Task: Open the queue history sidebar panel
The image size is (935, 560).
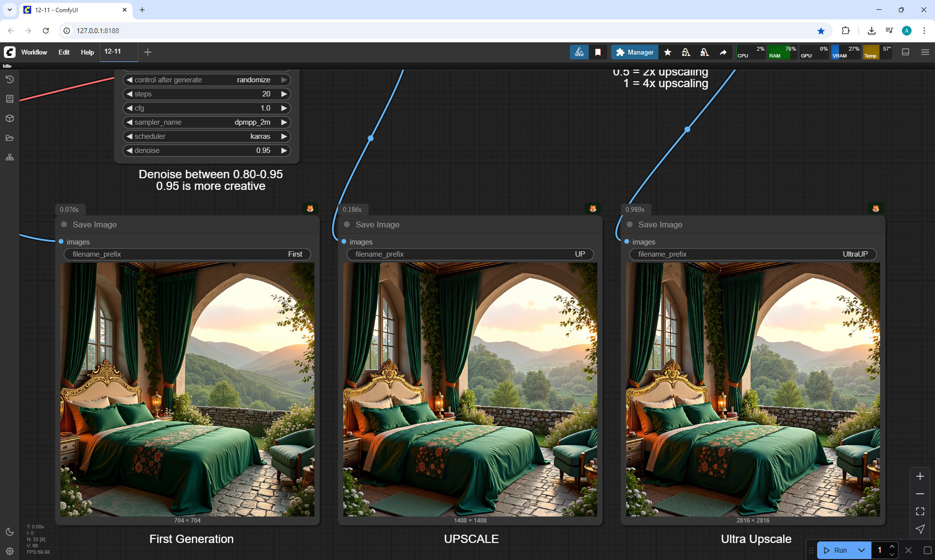Action: pyautogui.click(x=10, y=79)
